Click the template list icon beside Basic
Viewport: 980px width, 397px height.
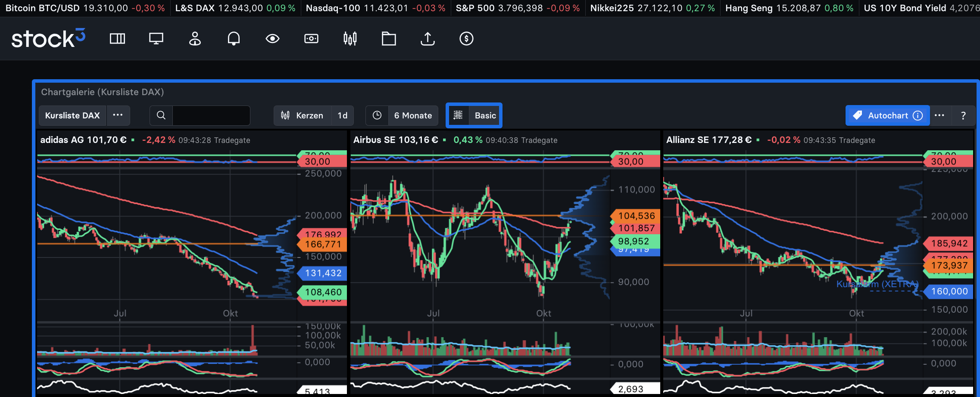coord(458,115)
